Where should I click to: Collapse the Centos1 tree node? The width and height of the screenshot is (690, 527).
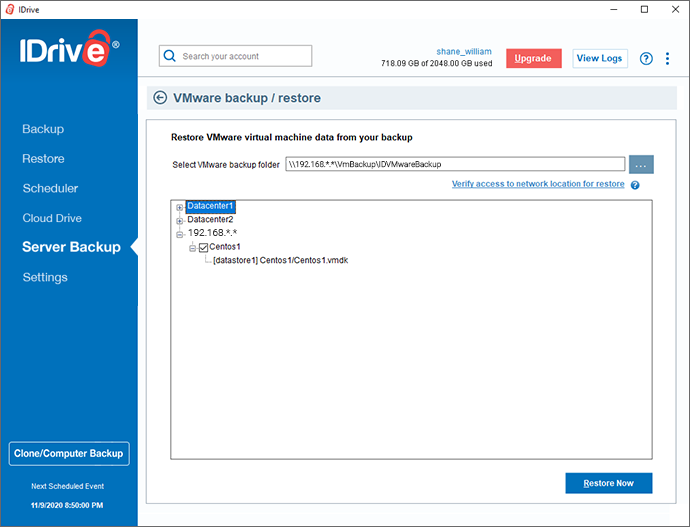pos(193,248)
